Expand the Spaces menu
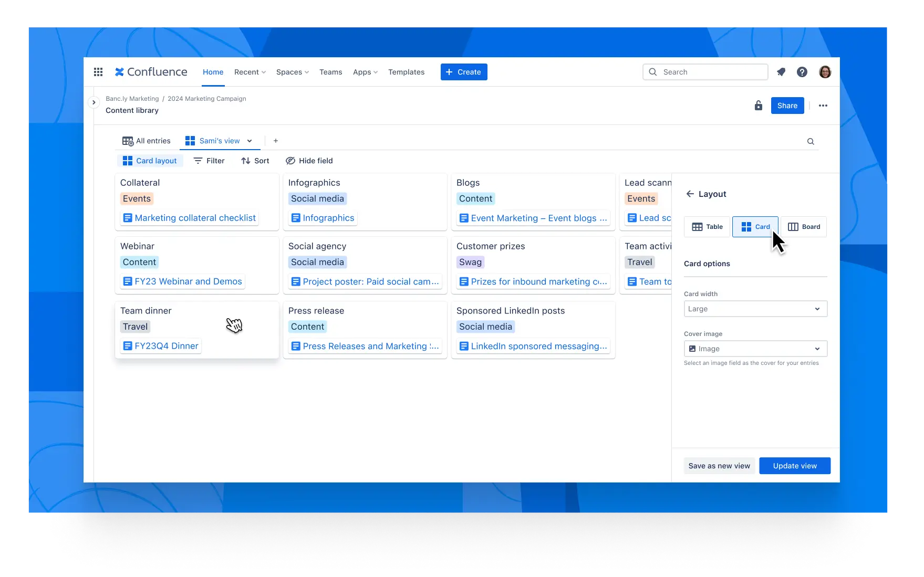 click(293, 72)
